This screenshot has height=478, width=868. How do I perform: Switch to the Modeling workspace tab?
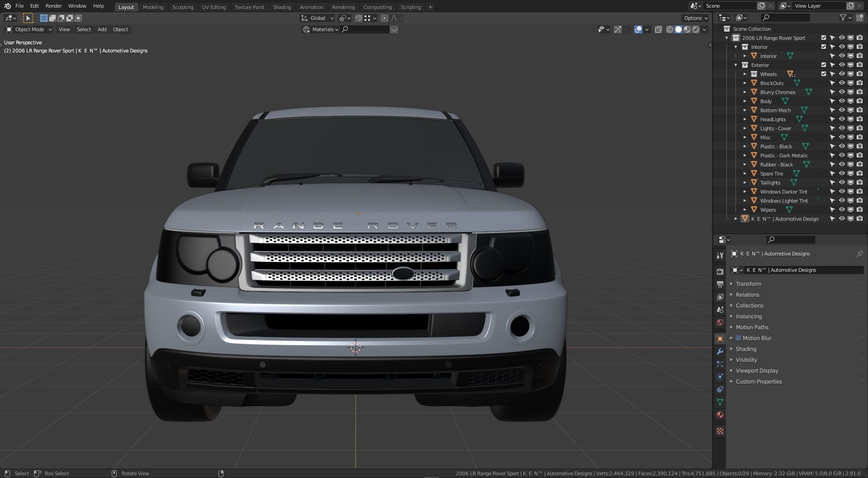[153, 7]
